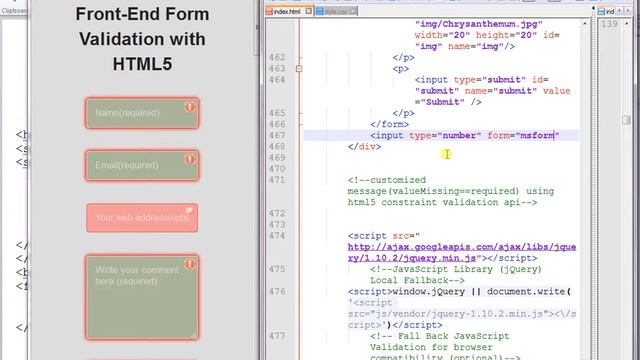This screenshot has width=640, height=360.
Task: Click the Name(required) input field
Action: click(142, 113)
